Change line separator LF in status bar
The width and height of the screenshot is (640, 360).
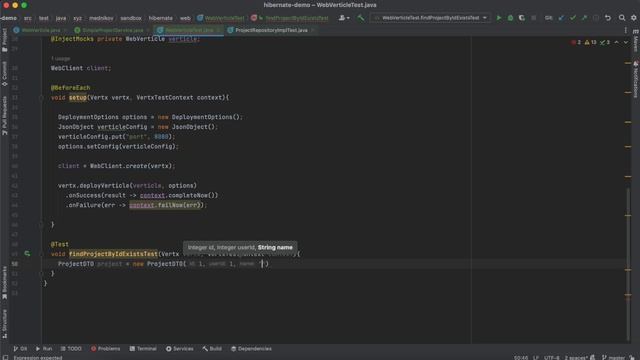click(536, 358)
